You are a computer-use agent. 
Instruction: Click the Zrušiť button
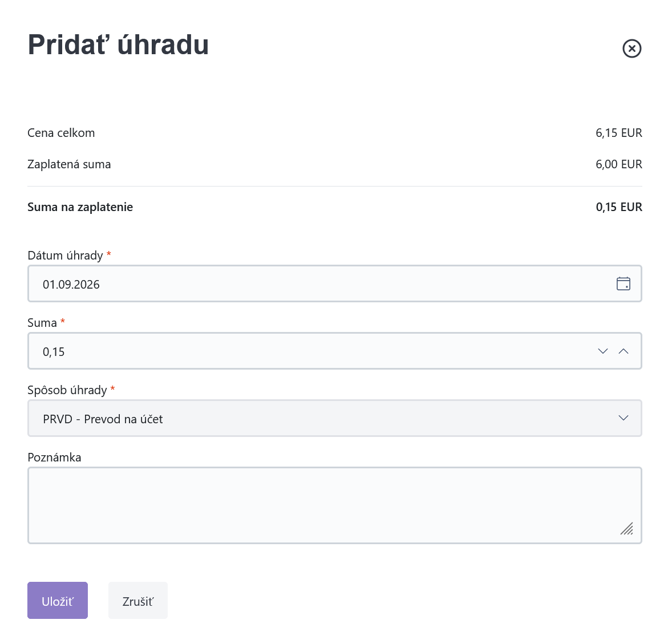point(138,601)
